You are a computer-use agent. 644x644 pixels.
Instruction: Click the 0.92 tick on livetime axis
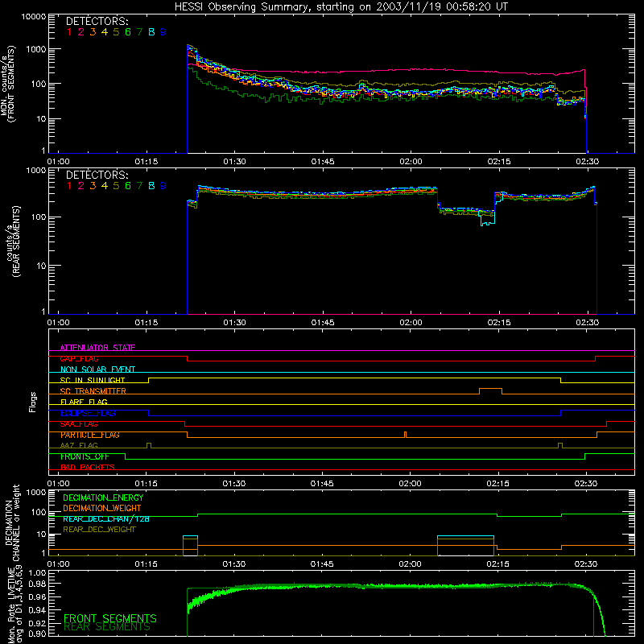[37, 623]
